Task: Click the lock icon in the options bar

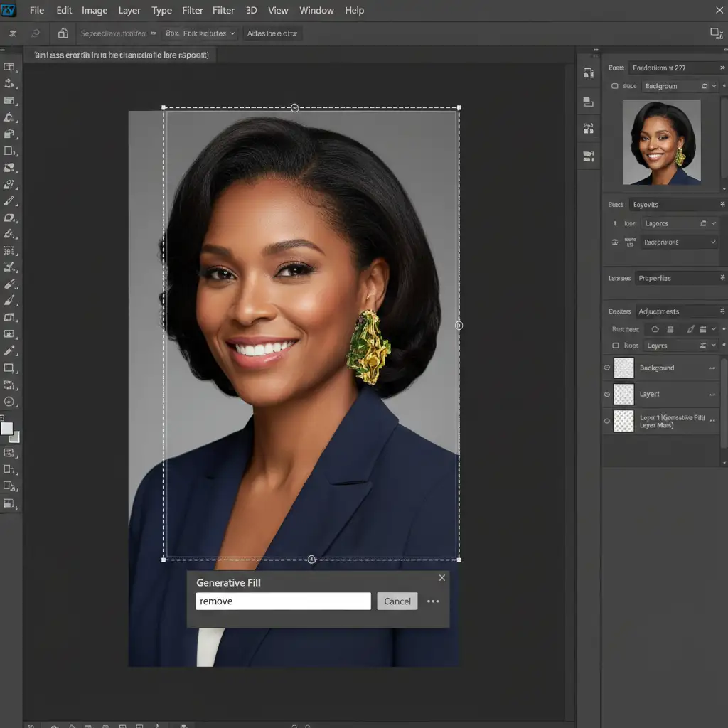Action: pyautogui.click(x=63, y=33)
